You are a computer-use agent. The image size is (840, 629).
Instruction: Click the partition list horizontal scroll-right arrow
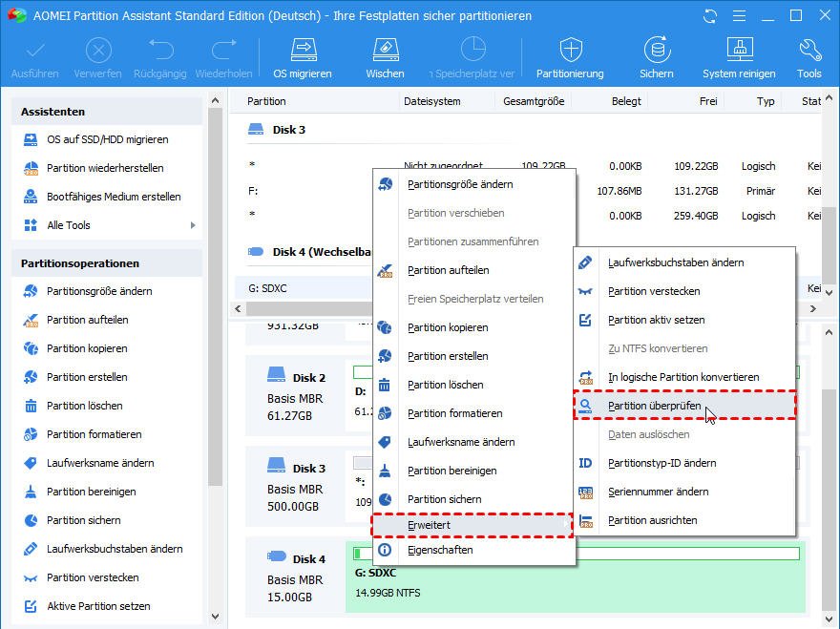pyautogui.click(x=813, y=308)
